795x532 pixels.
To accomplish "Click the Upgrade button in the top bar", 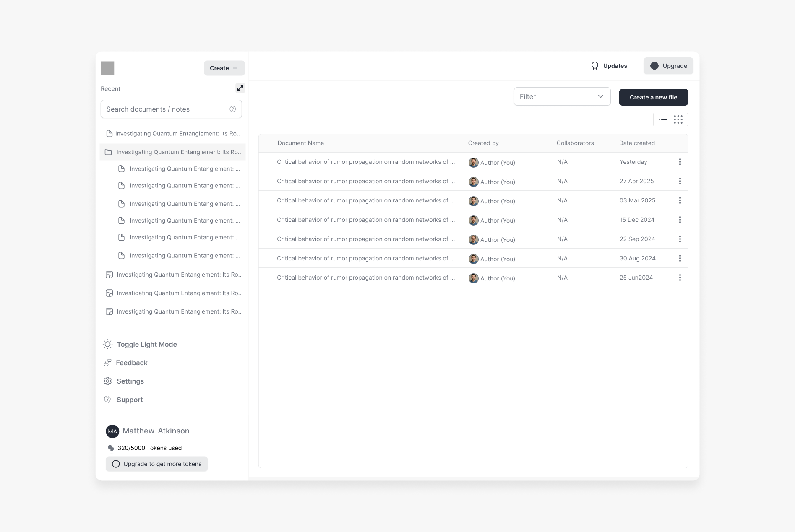I will (x=668, y=66).
